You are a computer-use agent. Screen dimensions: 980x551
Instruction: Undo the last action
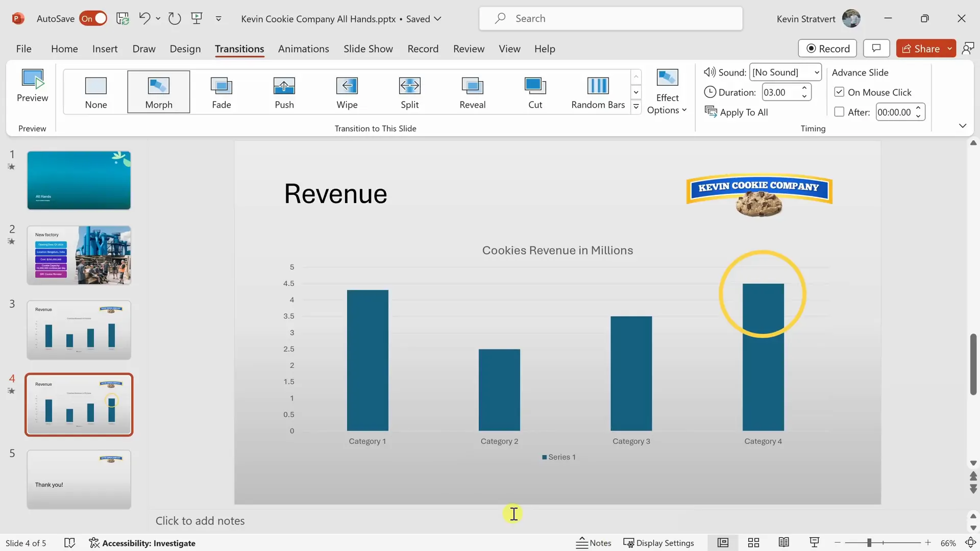tap(144, 19)
